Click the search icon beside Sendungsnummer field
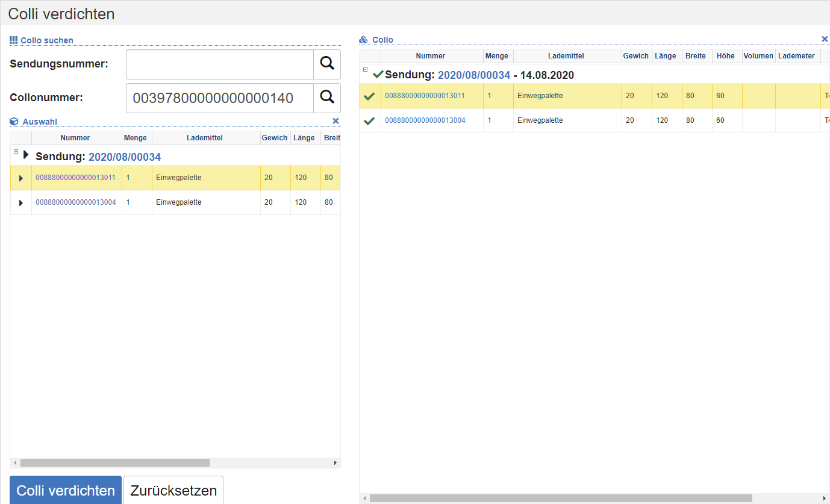Screen dimensions: 830x504 326,64
